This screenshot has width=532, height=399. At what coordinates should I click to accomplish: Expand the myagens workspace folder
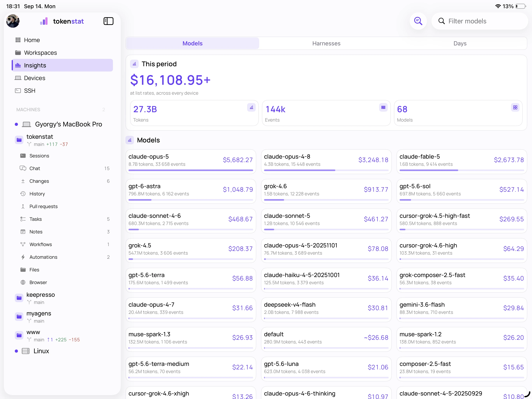19,317
